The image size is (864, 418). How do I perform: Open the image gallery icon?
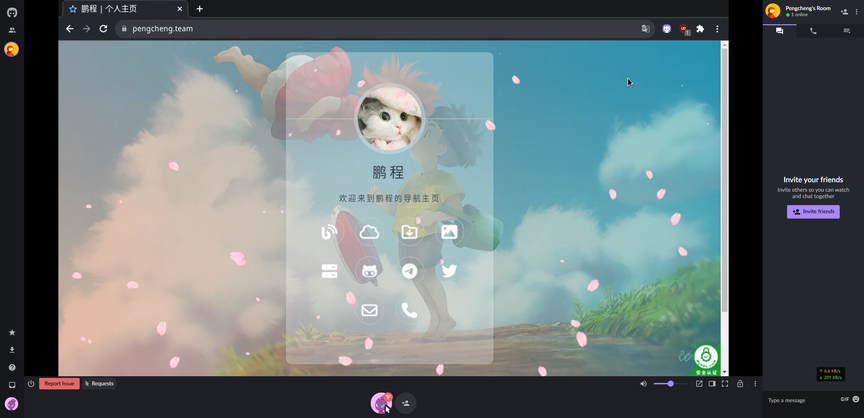(x=449, y=232)
